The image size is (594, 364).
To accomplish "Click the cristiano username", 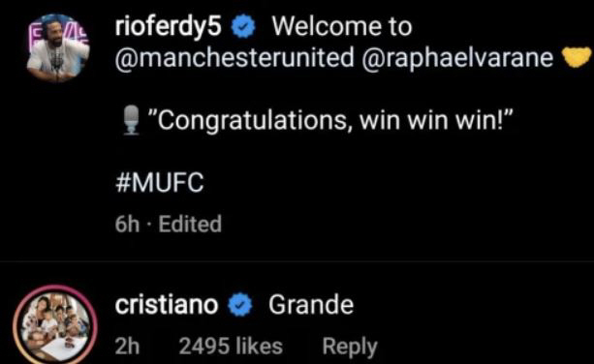I will tap(167, 305).
